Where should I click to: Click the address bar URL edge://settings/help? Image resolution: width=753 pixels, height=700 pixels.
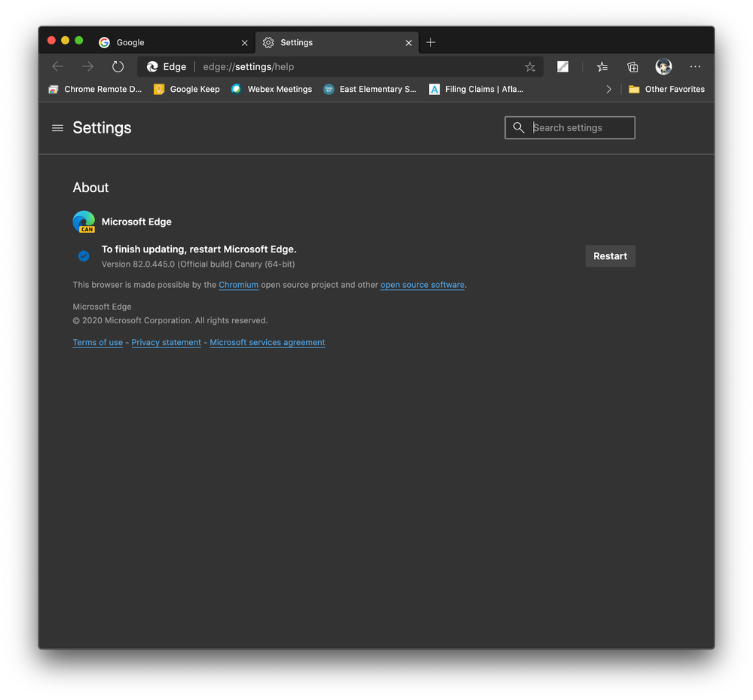(248, 67)
